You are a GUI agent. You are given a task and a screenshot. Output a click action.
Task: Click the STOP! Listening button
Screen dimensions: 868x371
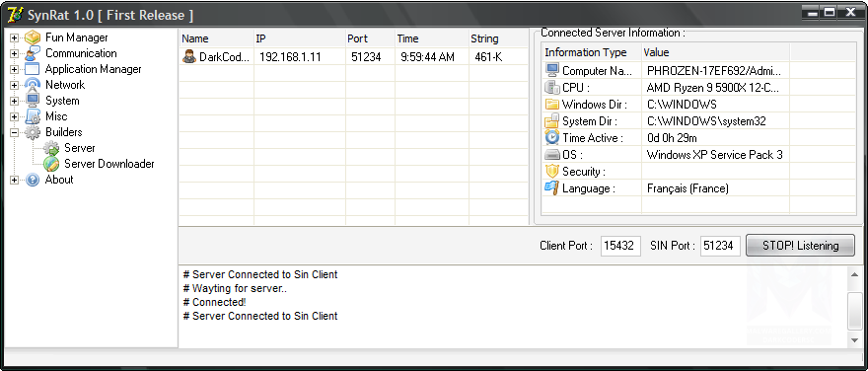point(800,246)
